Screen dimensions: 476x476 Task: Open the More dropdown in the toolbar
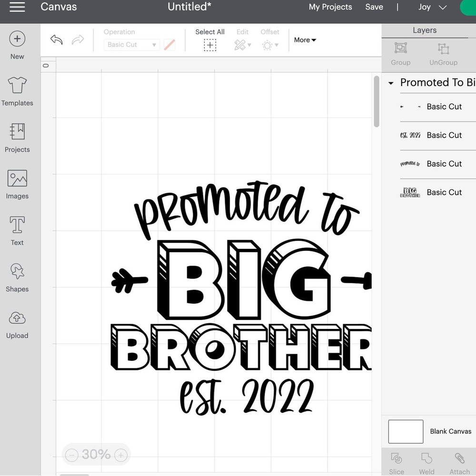pyautogui.click(x=304, y=40)
